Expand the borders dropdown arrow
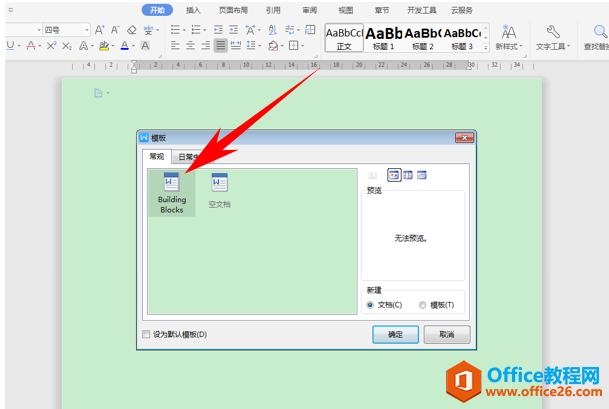Viewport: 609px width, 409px height. [x=302, y=46]
